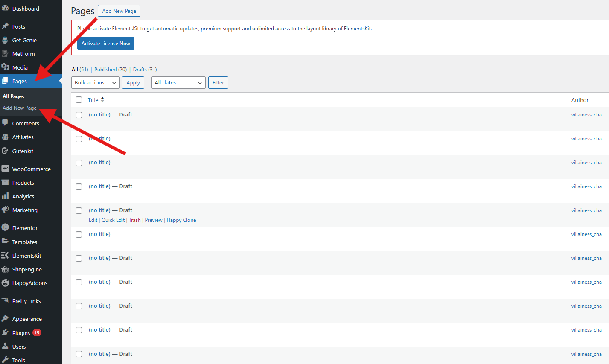Check the third page row checkbox
The width and height of the screenshot is (609, 364).
(79, 163)
